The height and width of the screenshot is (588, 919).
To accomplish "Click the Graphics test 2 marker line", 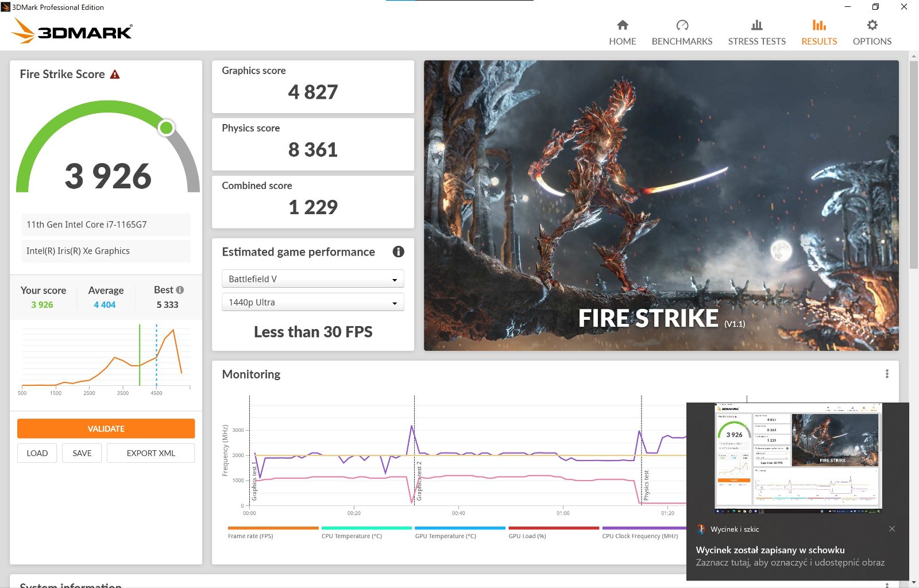I will pos(414,451).
